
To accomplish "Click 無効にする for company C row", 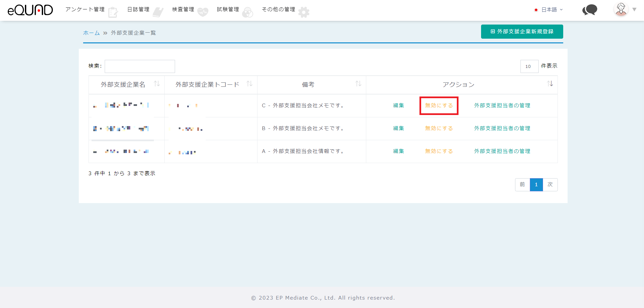I will (x=439, y=106).
